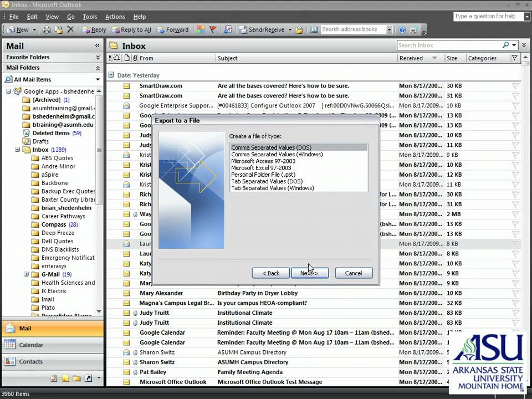Click the flag next to Mary Alexander message
The height and width of the screenshot is (399, 532).
pyautogui.click(x=515, y=293)
